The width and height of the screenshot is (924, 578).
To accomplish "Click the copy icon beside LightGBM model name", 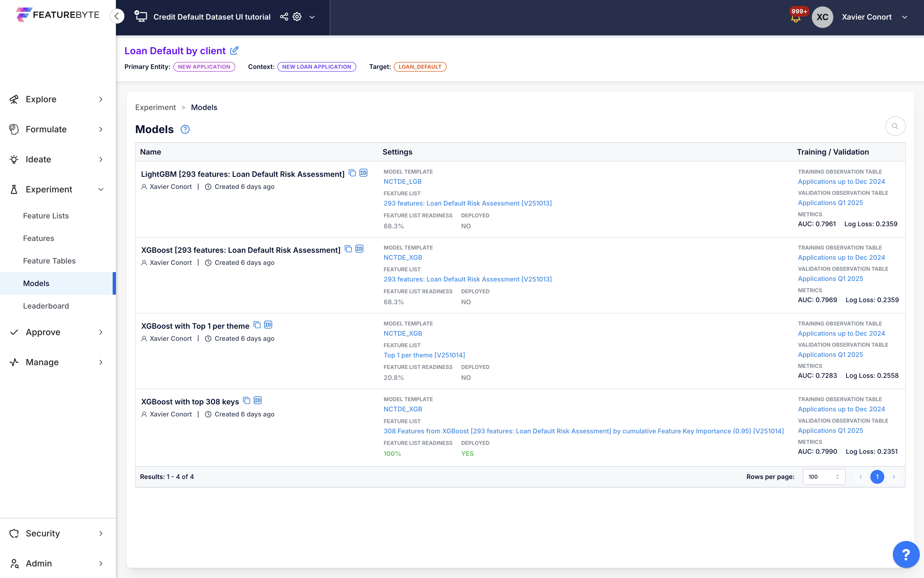I will tap(352, 173).
